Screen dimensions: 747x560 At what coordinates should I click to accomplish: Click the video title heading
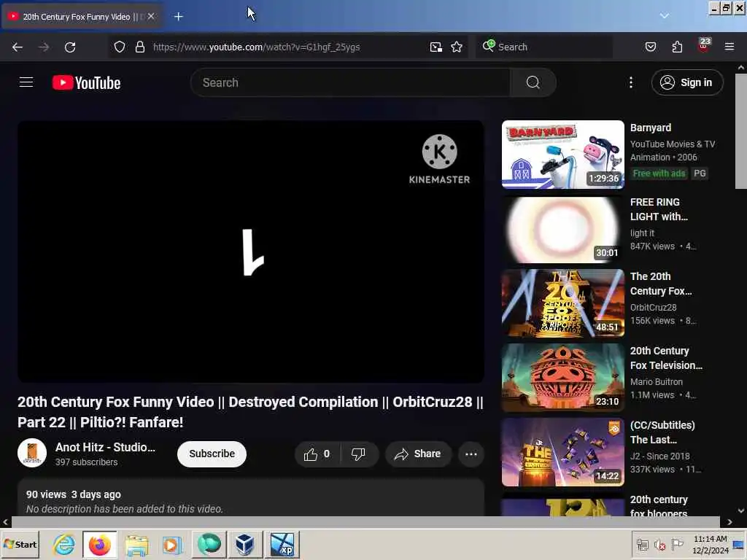click(x=251, y=412)
